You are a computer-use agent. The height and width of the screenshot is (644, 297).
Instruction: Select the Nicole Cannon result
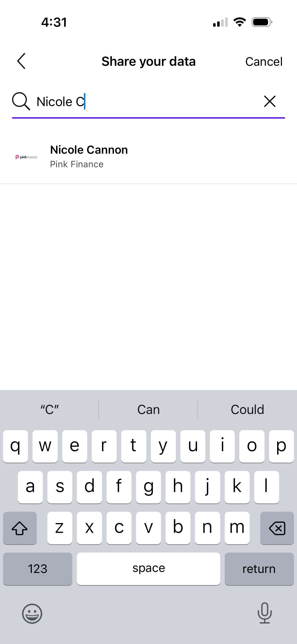89,156
